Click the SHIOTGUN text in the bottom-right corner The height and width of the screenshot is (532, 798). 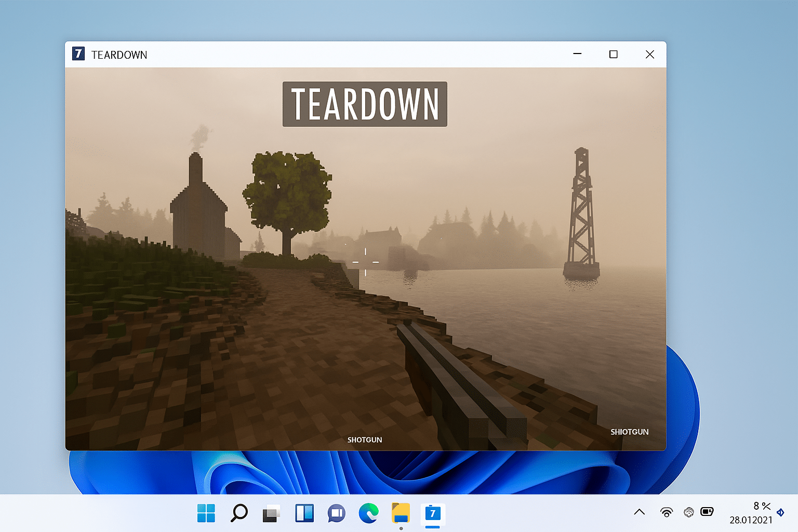click(629, 432)
